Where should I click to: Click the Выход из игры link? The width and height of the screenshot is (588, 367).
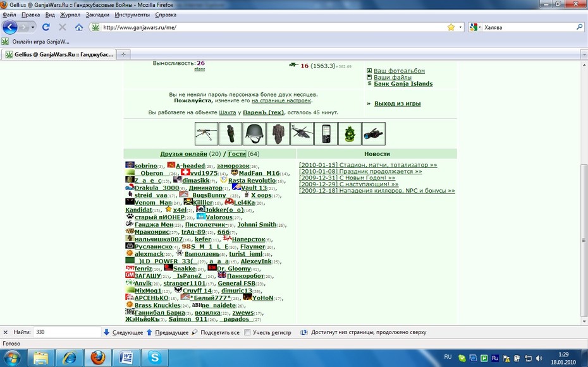[x=398, y=104]
